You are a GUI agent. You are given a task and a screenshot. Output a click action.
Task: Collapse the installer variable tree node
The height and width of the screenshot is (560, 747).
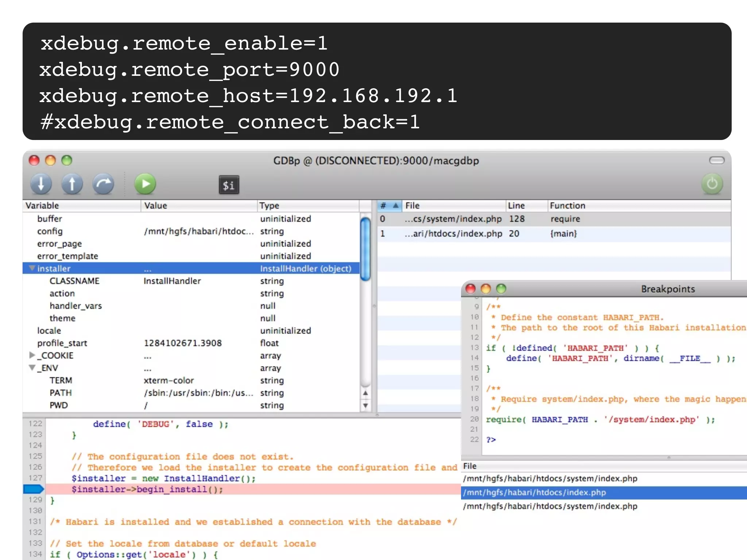32,268
